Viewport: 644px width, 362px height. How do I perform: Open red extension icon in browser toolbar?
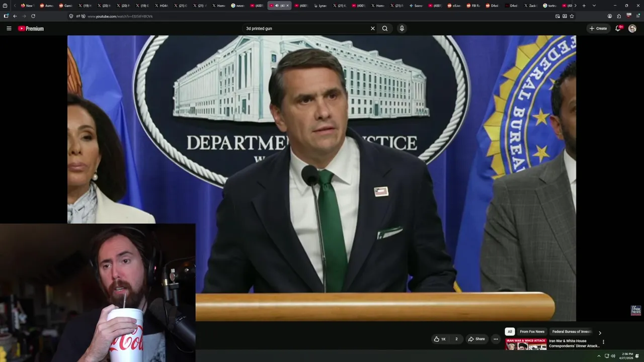click(x=629, y=16)
